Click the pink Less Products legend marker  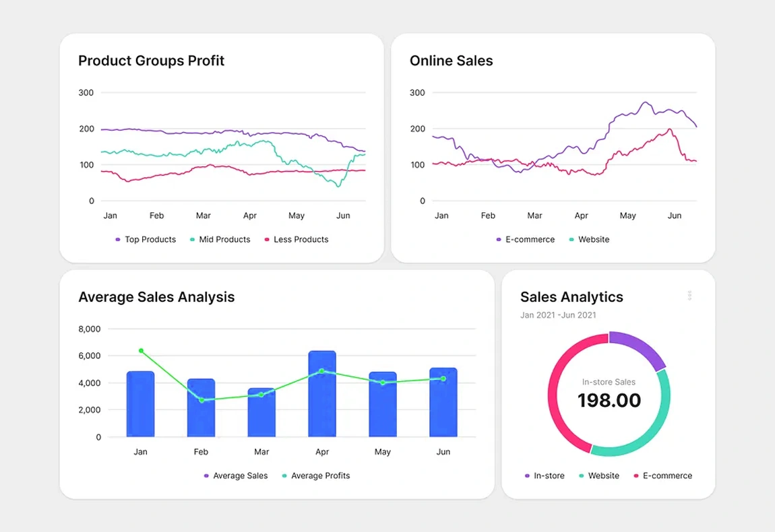coord(266,239)
